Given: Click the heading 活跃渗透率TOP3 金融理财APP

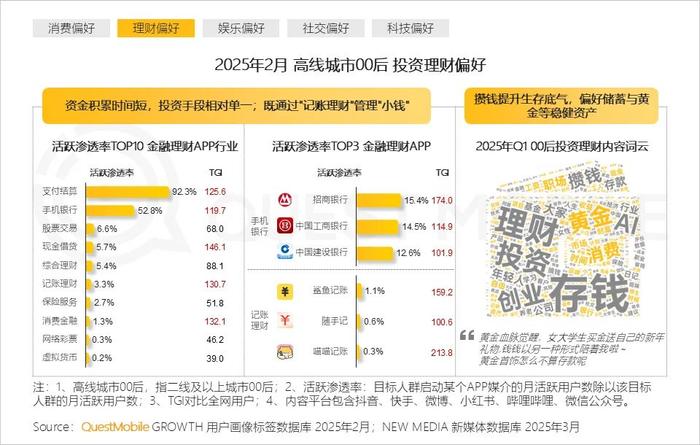Looking at the screenshot, I should 352,146.
